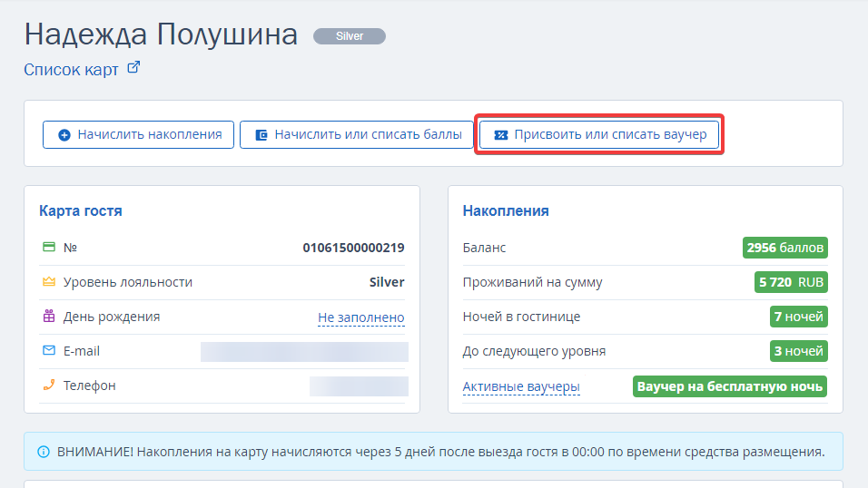Click the blurred E-mail value field
868x488 pixels.
(x=304, y=352)
